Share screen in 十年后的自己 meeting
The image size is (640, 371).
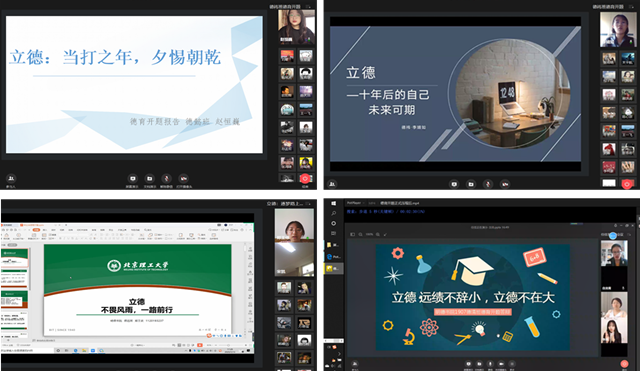[454, 184]
